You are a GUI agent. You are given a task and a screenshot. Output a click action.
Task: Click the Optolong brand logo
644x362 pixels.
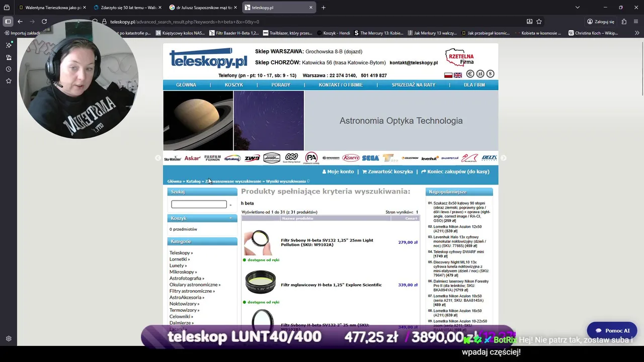(232, 158)
